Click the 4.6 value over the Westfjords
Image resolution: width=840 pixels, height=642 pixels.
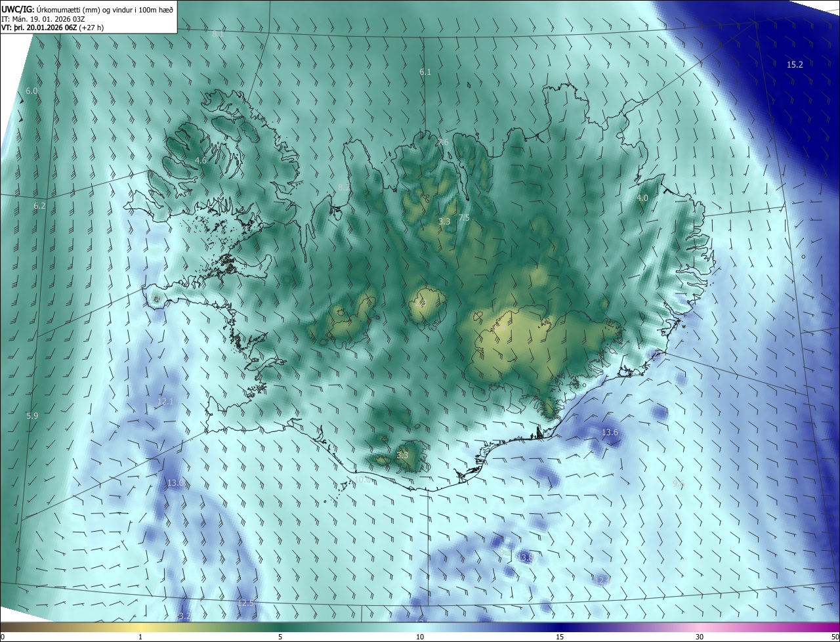[x=201, y=160]
